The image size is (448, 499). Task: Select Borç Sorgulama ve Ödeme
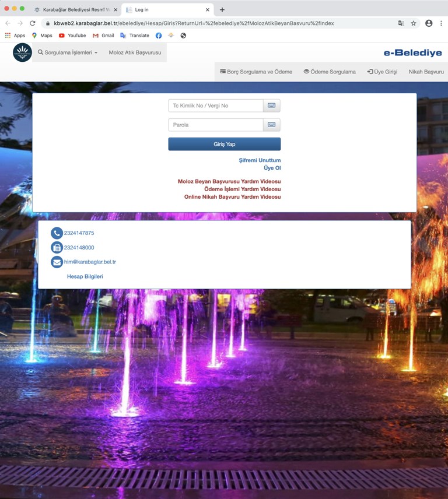[256, 72]
